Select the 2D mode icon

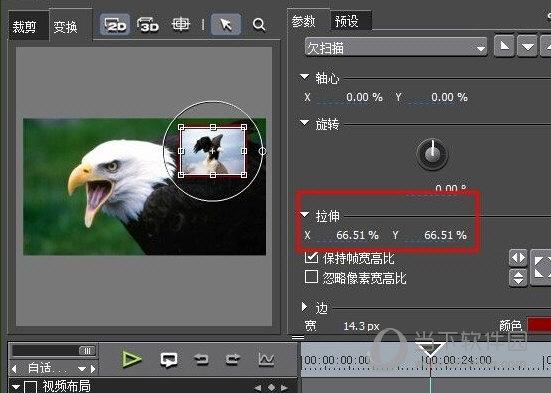click(x=115, y=24)
